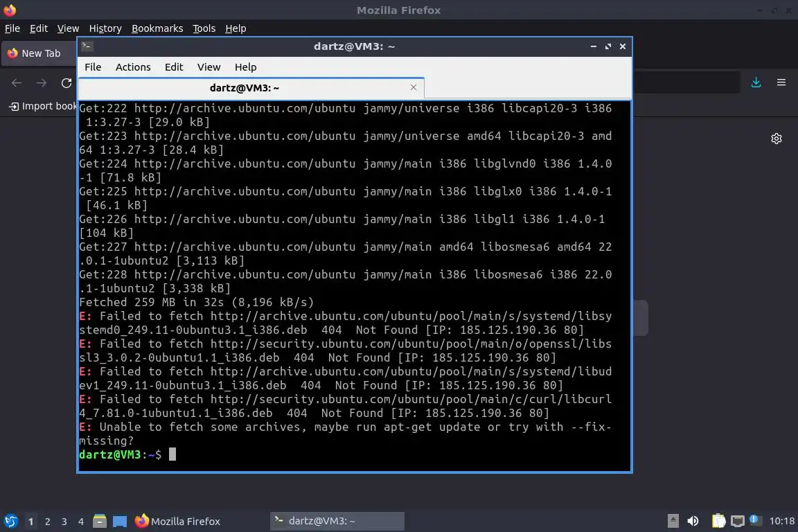Open the terminal Actions menu

[x=133, y=67]
